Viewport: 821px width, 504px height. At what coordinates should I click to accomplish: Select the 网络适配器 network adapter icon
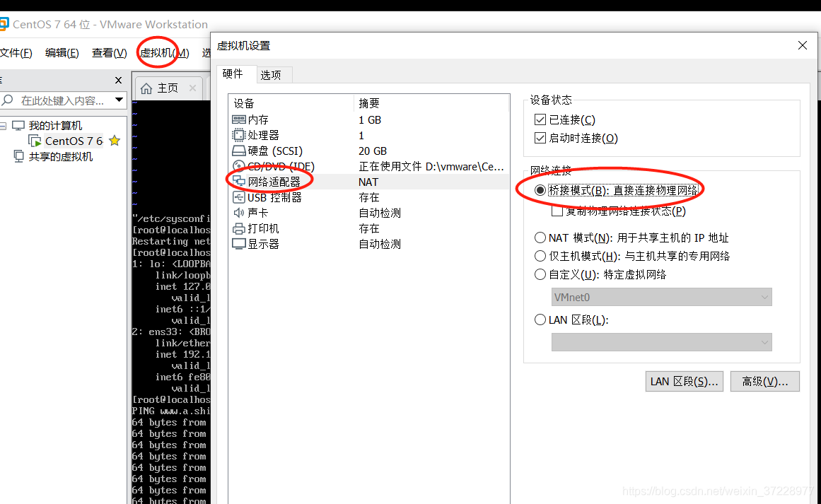pyautogui.click(x=239, y=182)
